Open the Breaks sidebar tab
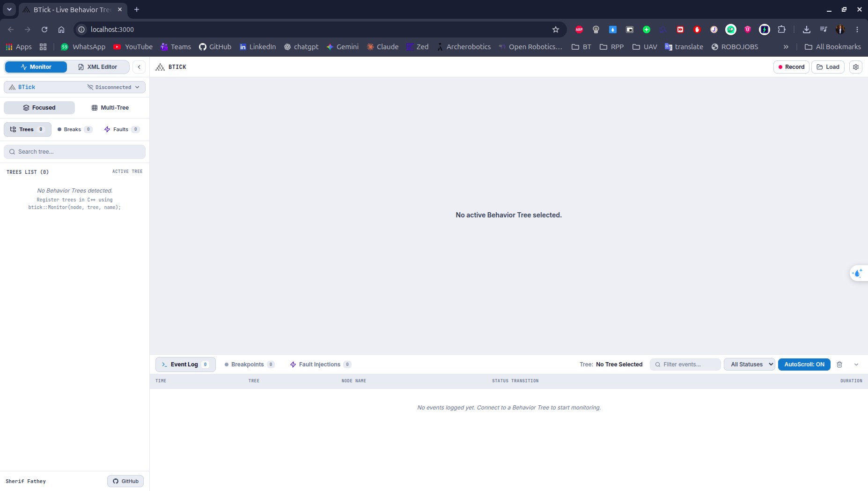Viewport: 868px width, 491px height. click(x=75, y=129)
